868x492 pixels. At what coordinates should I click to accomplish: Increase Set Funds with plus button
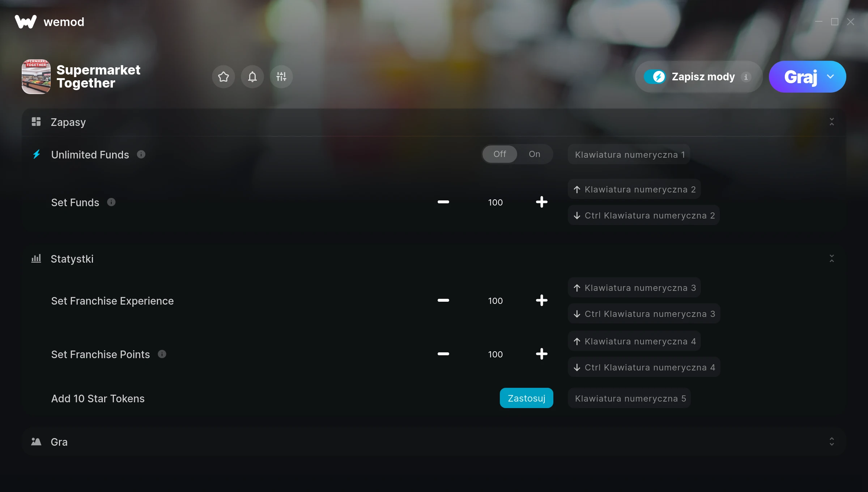coord(541,202)
